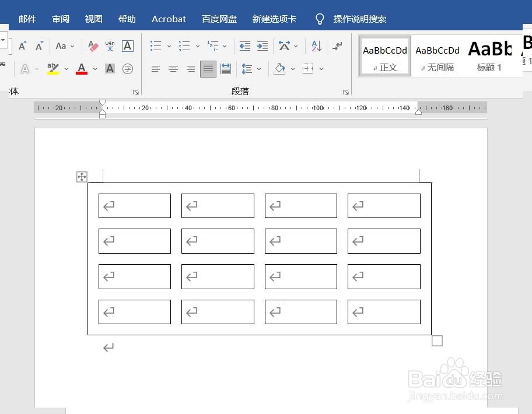
Task: Click the Multilevel List icon
Action: point(213,46)
